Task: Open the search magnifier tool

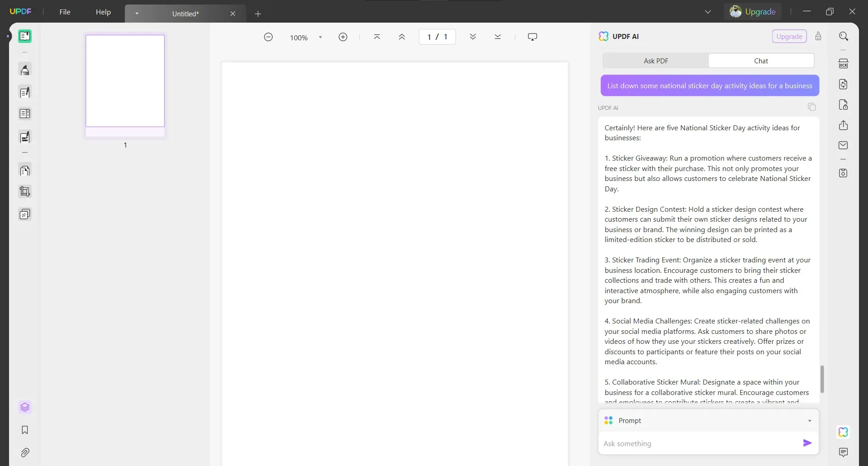Action: [843, 36]
